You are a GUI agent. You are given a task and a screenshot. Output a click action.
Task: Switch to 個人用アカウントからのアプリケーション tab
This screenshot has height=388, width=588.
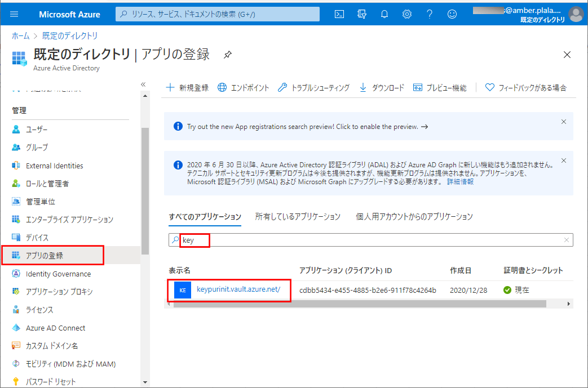click(x=414, y=216)
